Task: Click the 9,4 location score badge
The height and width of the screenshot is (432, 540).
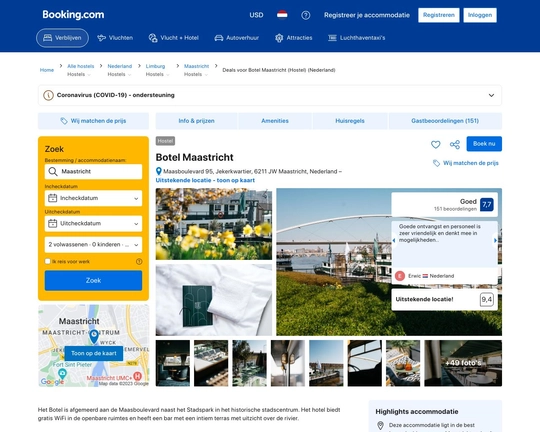Action: (x=487, y=299)
